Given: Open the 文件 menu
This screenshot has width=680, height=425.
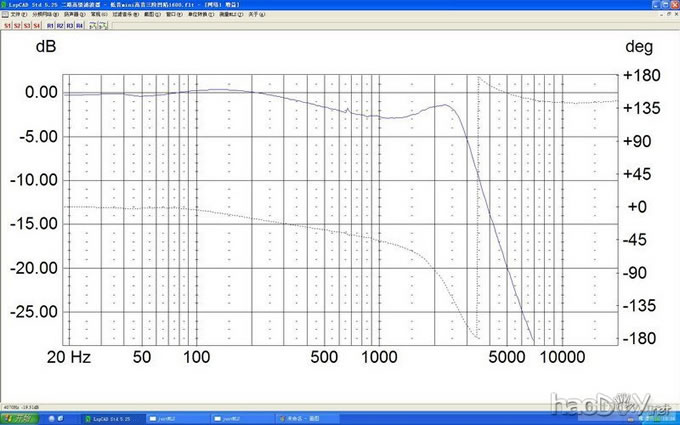Looking at the screenshot, I should 13,15.
